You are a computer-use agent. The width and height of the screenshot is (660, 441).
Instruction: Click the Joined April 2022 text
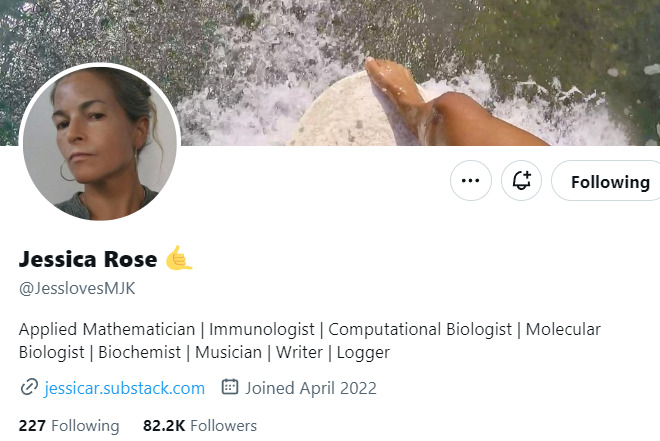311,387
